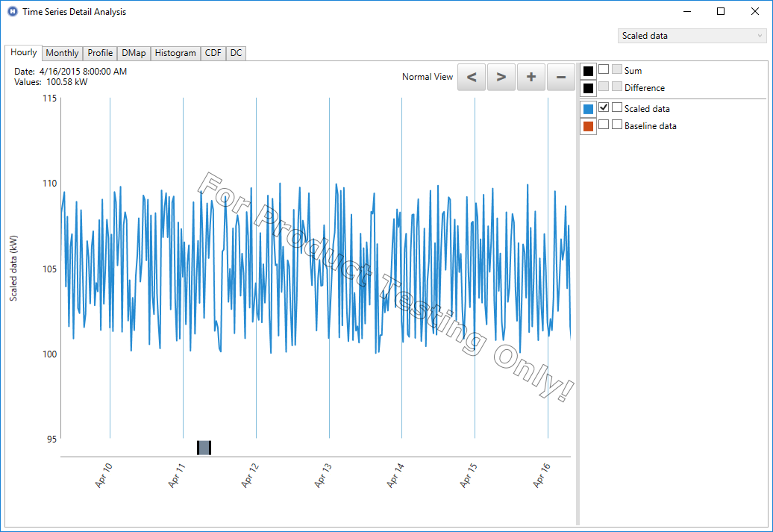
Task: Click the black Difference color box
Action: 588,88
